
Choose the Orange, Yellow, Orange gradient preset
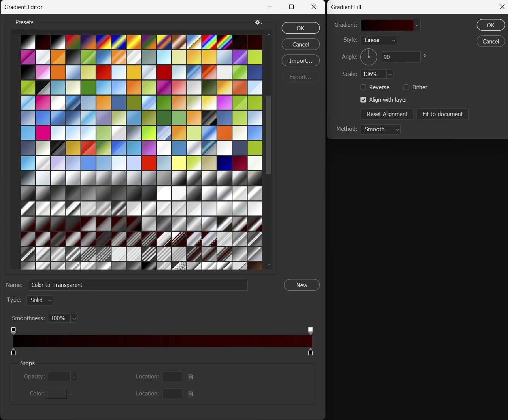click(x=134, y=42)
